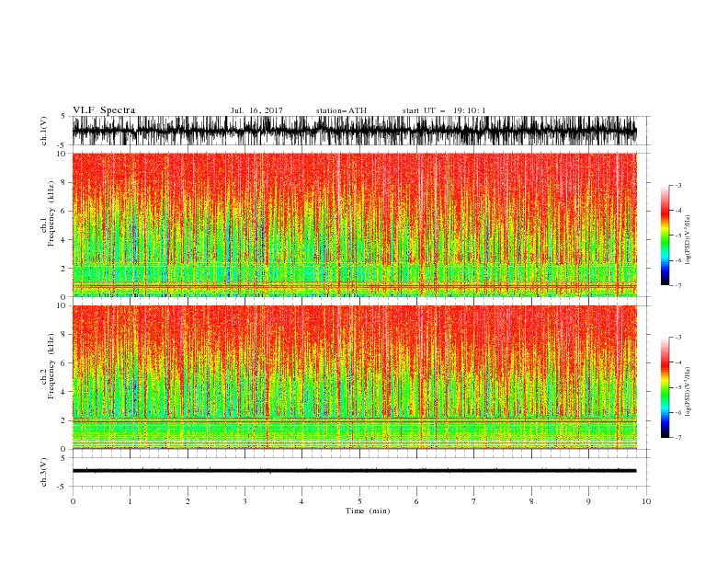Screen dimensions: 728x563
Task: Click the ch.2 color bar log(PSD) label
Action: point(688,391)
